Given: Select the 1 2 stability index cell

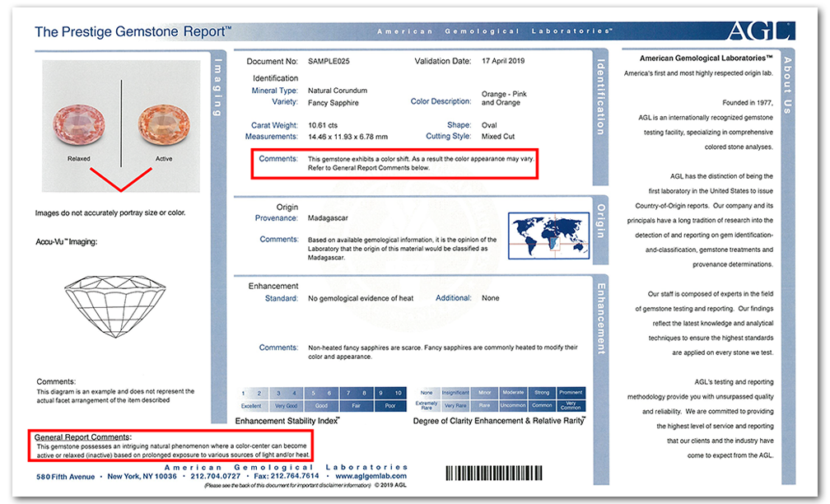Looking at the screenshot, I should coord(251,393).
